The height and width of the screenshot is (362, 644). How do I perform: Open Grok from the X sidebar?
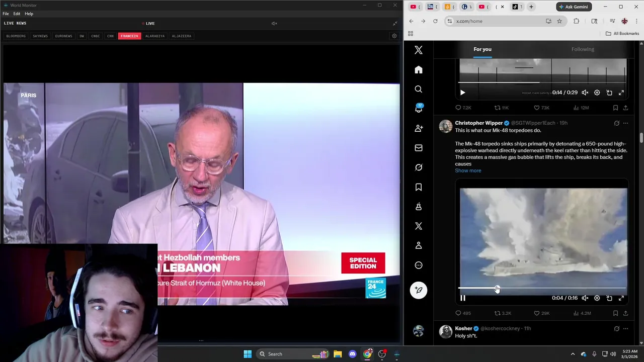[x=419, y=167]
